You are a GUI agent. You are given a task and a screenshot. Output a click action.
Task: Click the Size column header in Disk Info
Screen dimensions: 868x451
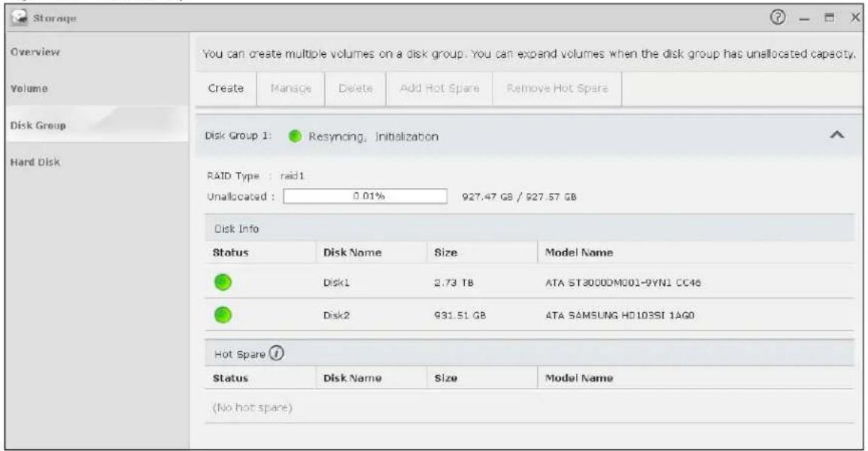point(445,253)
